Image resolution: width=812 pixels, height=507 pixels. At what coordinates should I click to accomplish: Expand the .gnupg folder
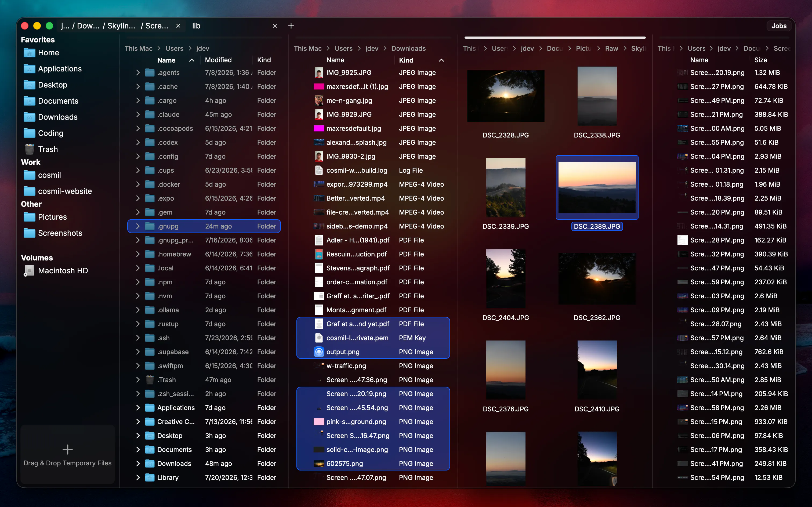pyautogui.click(x=138, y=226)
